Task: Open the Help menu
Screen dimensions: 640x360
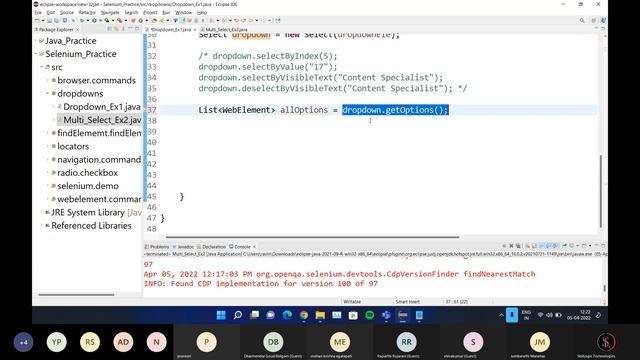Action: pos(202,13)
